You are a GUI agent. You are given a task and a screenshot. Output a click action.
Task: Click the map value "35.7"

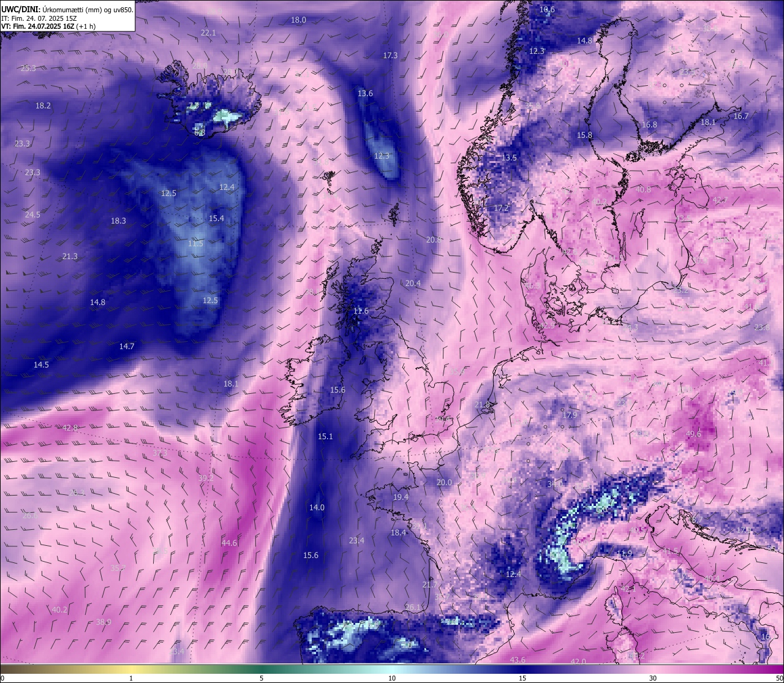[x=118, y=568]
